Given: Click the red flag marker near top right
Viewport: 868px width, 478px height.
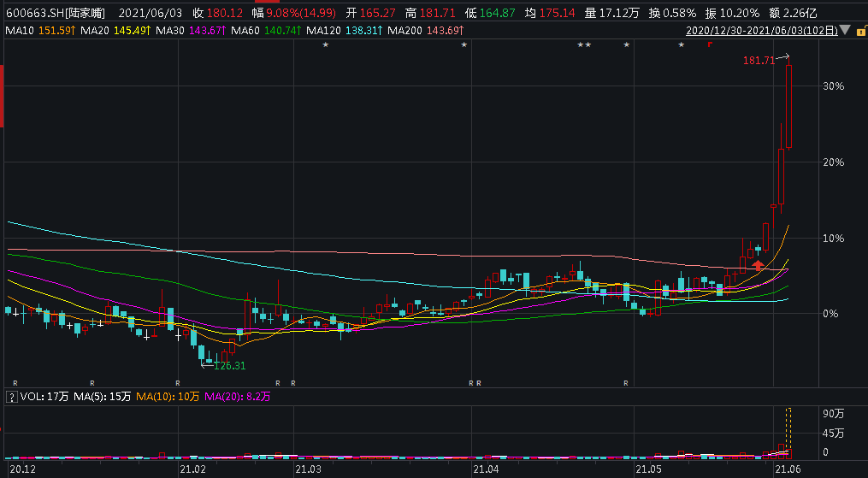Looking at the screenshot, I should pyautogui.click(x=710, y=44).
